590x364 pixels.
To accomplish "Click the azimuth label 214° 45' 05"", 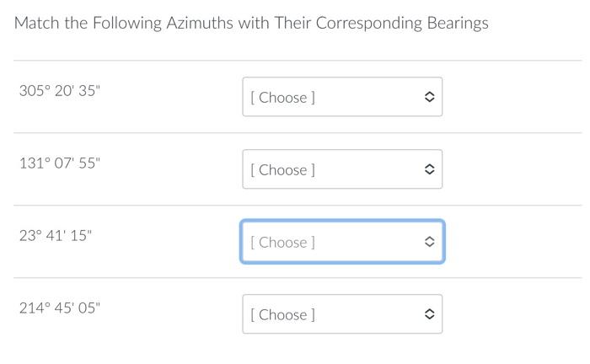I will [x=59, y=308].
